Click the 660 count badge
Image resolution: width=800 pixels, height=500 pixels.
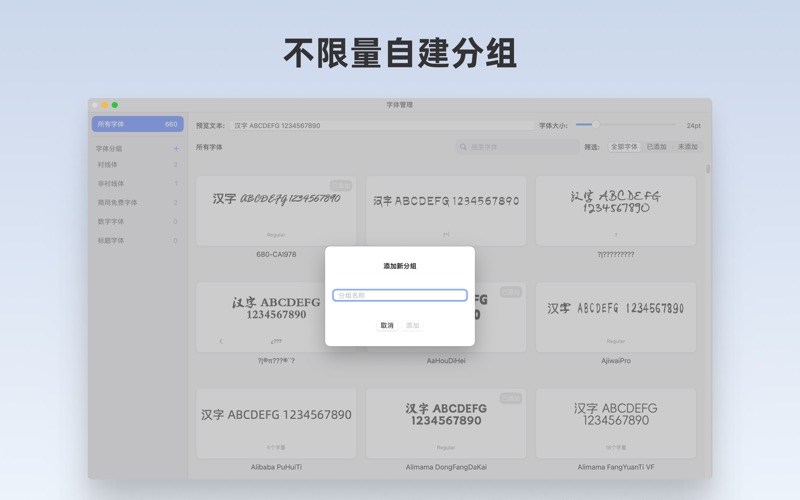tap(171, 124)
